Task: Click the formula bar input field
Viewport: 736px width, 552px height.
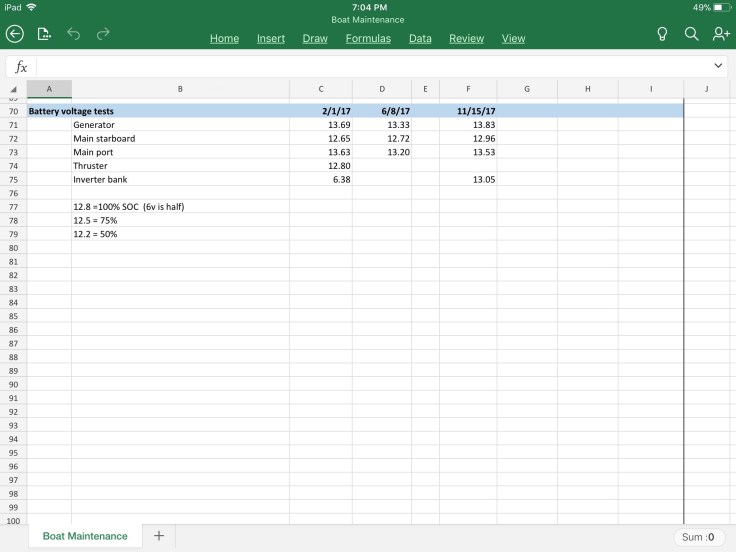Action: pos(370,66)
